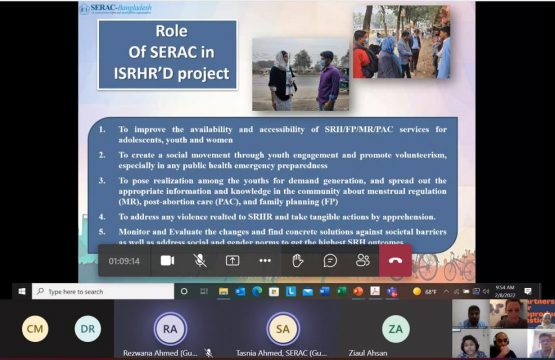This screenshot has height=360, width=555.
Task: Open the share content tray
Action: tap(233, 261)
